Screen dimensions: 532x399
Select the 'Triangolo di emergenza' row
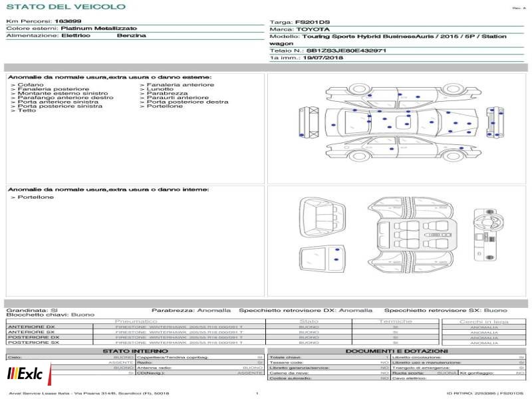tap(458, 368)
